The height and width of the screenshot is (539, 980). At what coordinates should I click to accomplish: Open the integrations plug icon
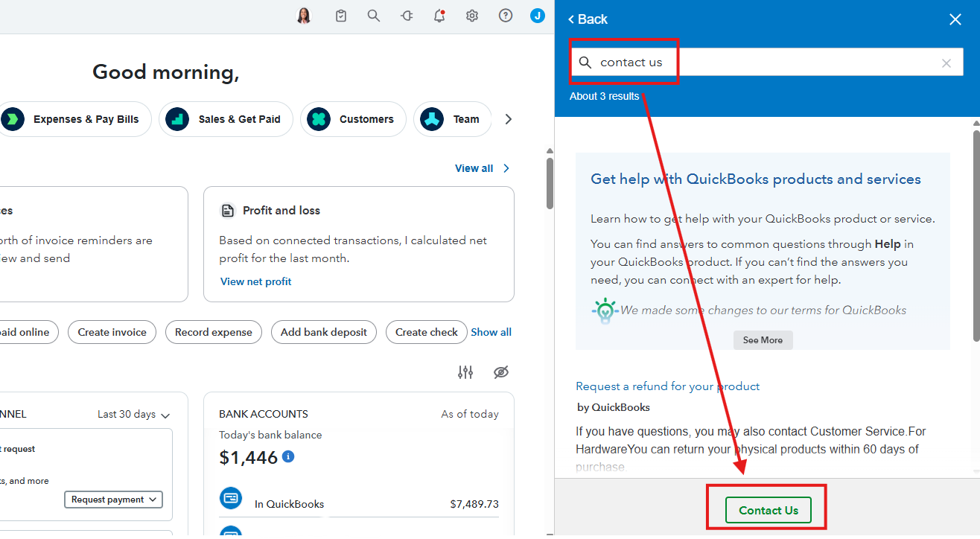click(x=407, y=16)
